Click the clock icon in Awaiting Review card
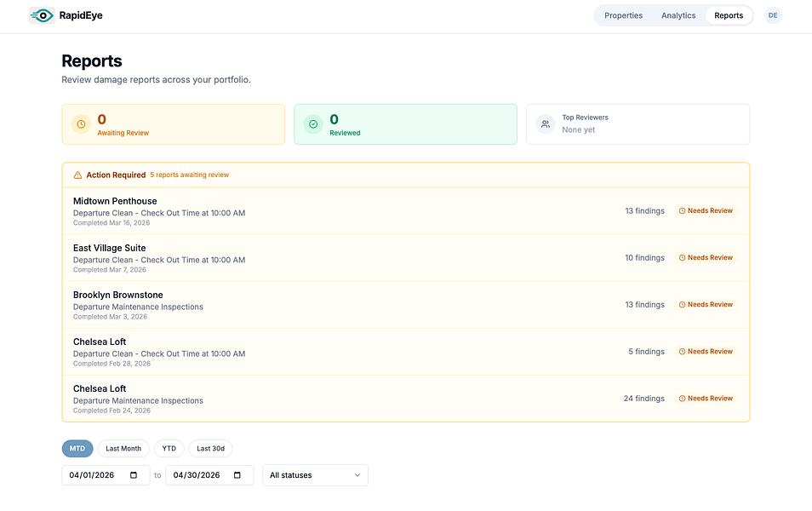The image size is (812, 511). 82,124
